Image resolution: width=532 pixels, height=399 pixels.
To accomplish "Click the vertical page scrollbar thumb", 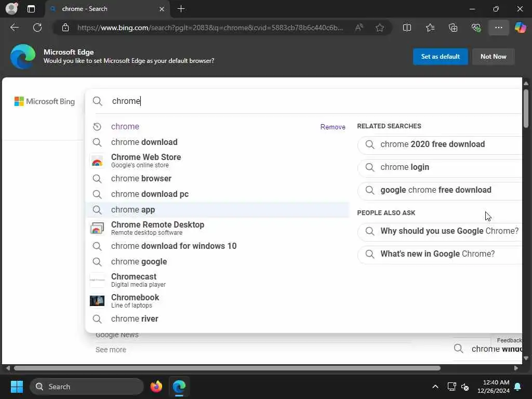I will click(x=526, y=109).
